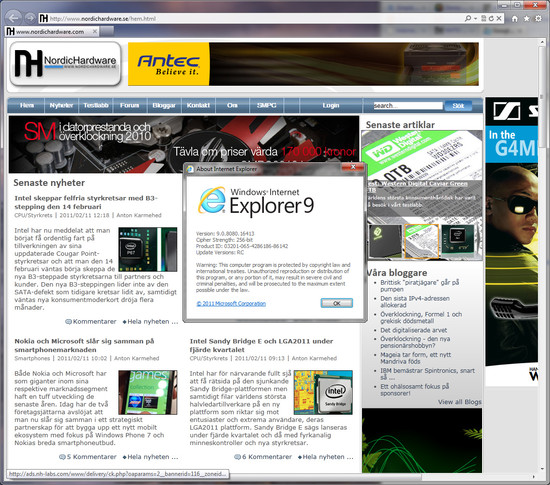Screen dimensions: 550x485
Task: Open blog Det digitaliserade arvet
Action: [x=414, y=330]
